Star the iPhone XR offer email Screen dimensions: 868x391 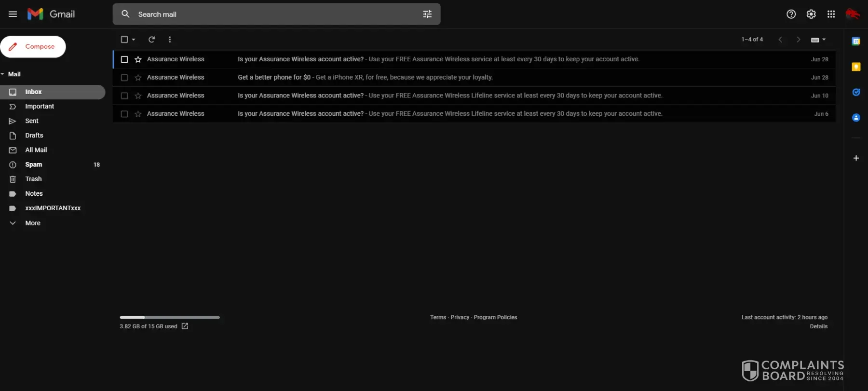click(138, 78)
